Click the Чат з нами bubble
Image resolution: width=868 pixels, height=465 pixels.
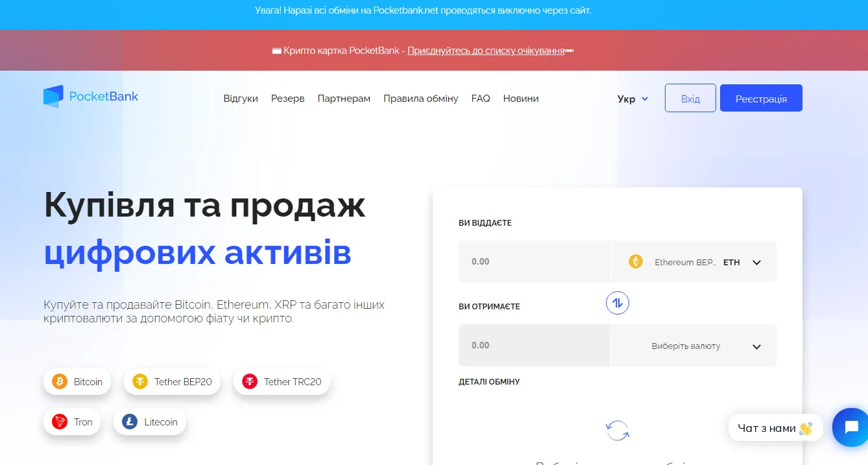pos(775,427)
